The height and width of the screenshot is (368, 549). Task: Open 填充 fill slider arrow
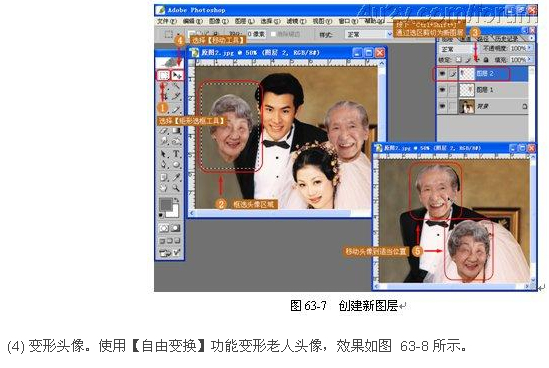tap(529, 60)
